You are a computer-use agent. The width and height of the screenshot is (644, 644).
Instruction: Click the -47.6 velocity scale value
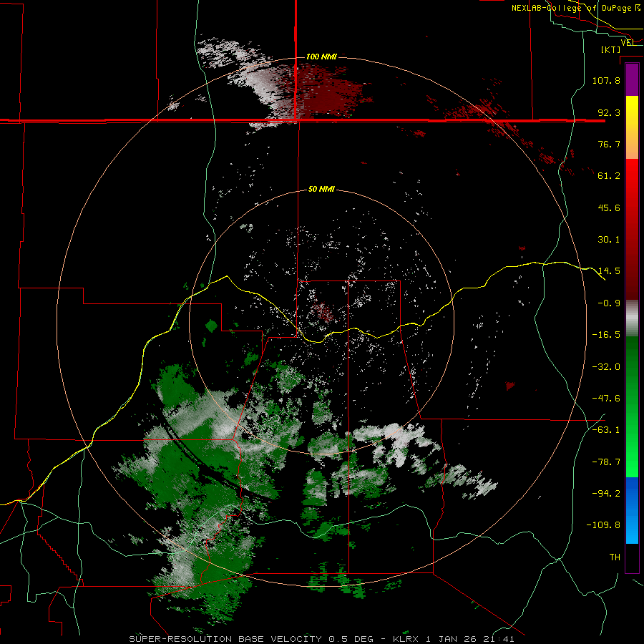tap(606, 399)
